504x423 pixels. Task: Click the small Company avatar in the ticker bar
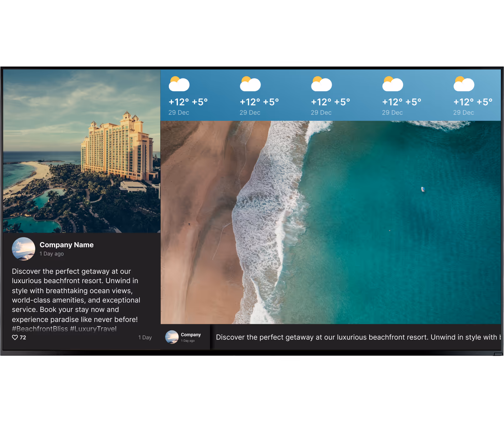click(172, 337)
